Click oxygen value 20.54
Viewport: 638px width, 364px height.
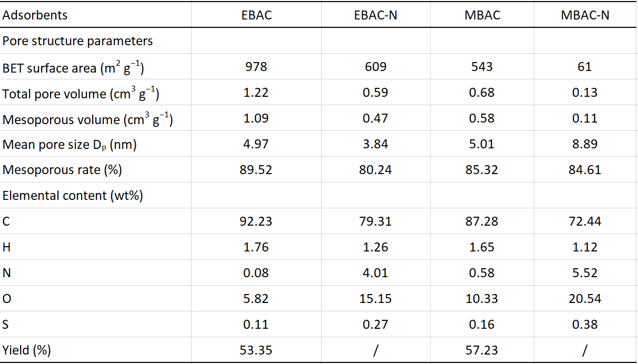point(585,299)
